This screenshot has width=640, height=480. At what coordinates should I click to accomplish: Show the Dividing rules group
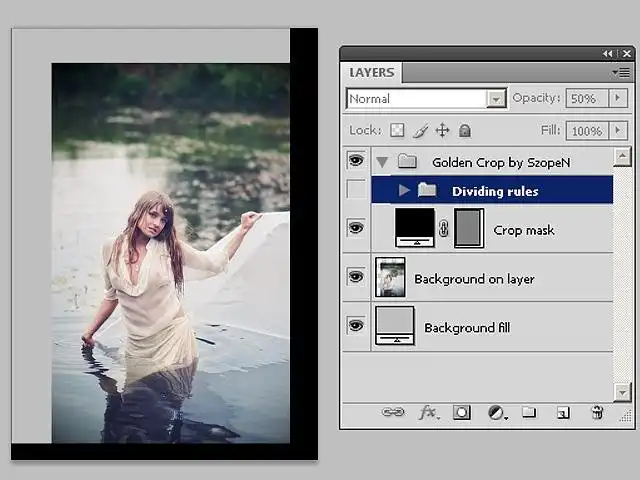tap(356, 189)
